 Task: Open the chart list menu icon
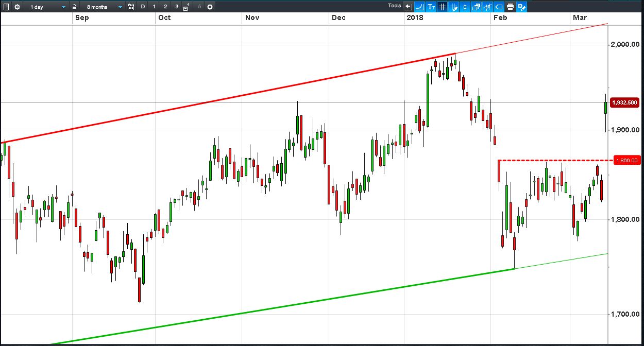[6, 7]
